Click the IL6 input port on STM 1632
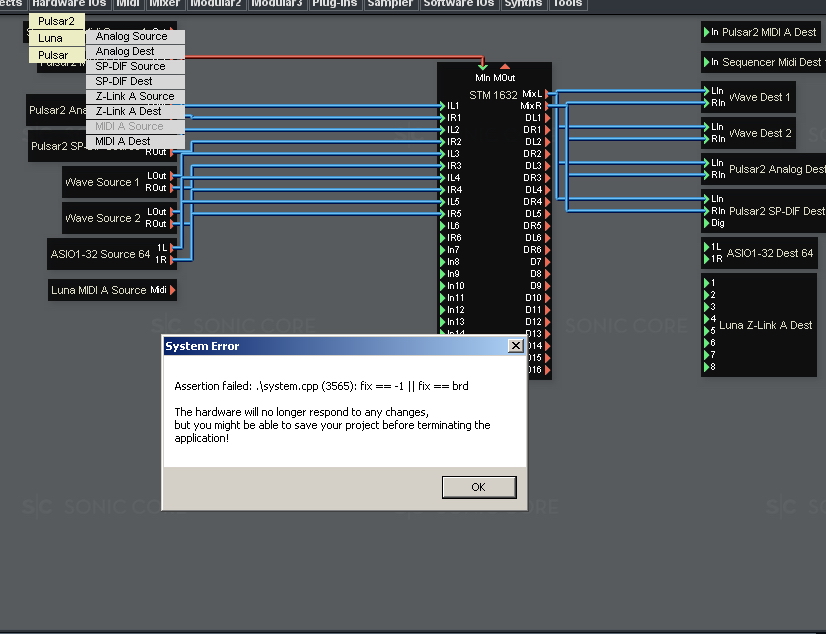 click(x=442, y=226)
